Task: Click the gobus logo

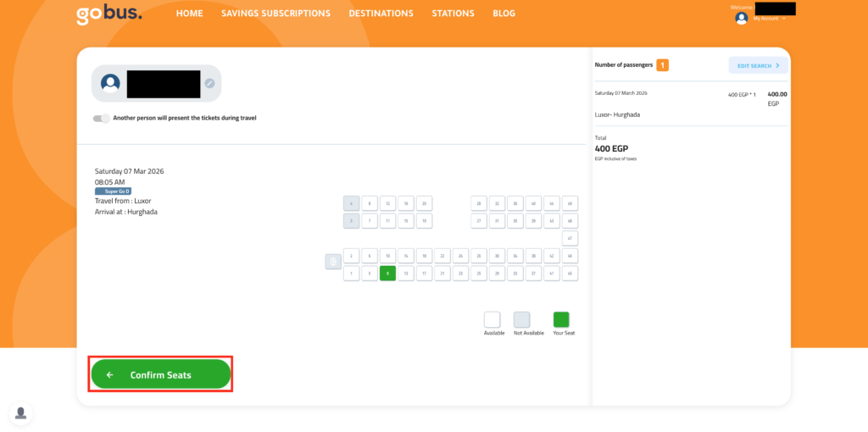Action: (108, 14)
